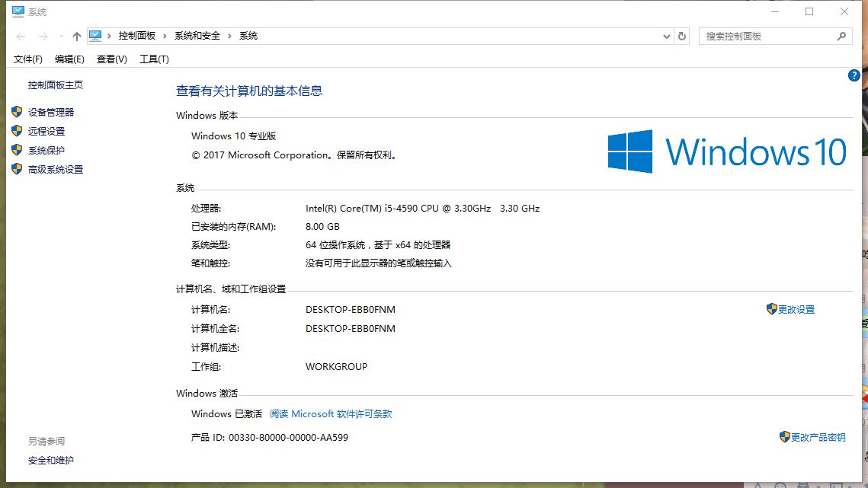Viewport: 868px width, 488px height.
Task: Open 阅读 Microsoft 软件许可条款 link
Action: point(331,414)
